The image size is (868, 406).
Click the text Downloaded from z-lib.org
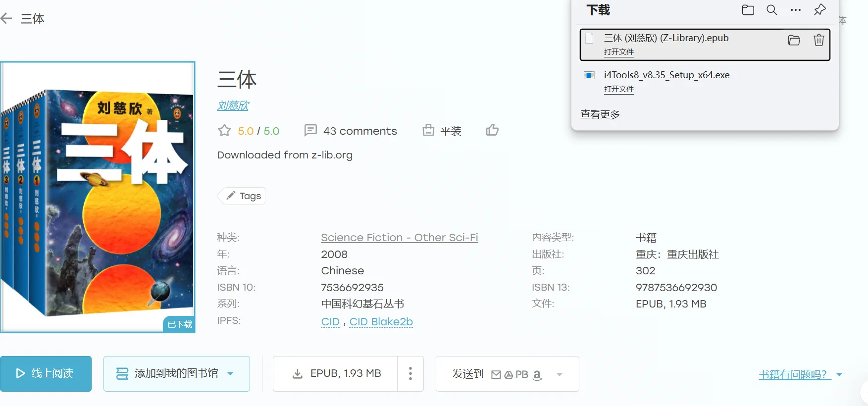[x=285, y=155]
